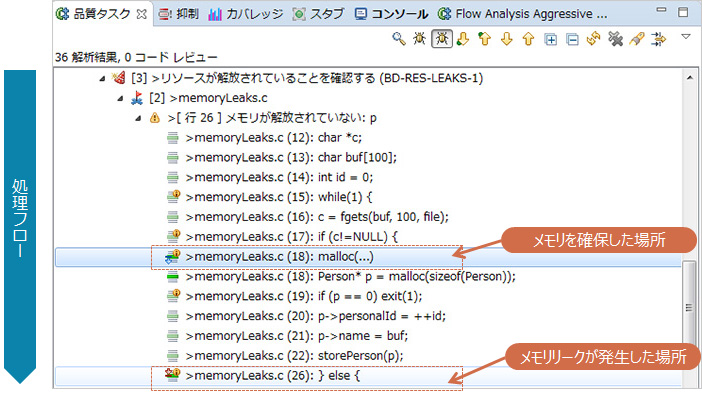Screen dimensions: 702x397
Task: Click violation icon on line 26 row
Action: (x=172, y=374)
